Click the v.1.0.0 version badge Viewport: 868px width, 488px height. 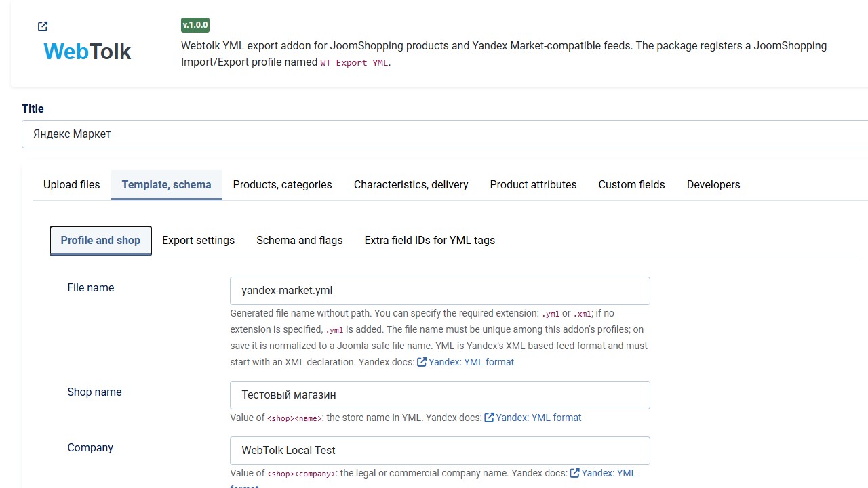[195, 25]
